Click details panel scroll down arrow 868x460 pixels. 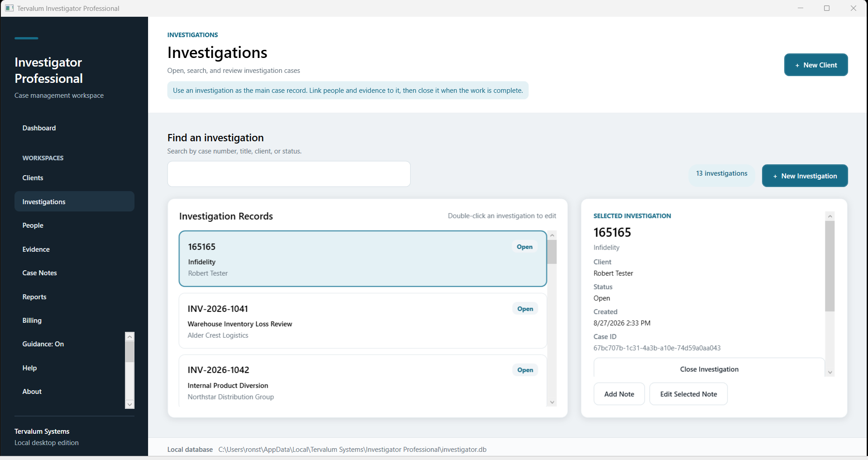pos(830,372)
